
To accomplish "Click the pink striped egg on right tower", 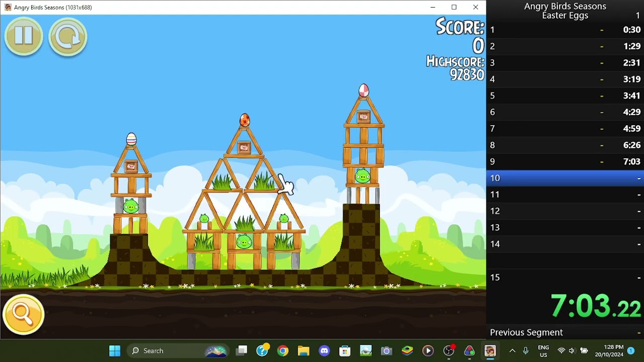I will point(364,90).
